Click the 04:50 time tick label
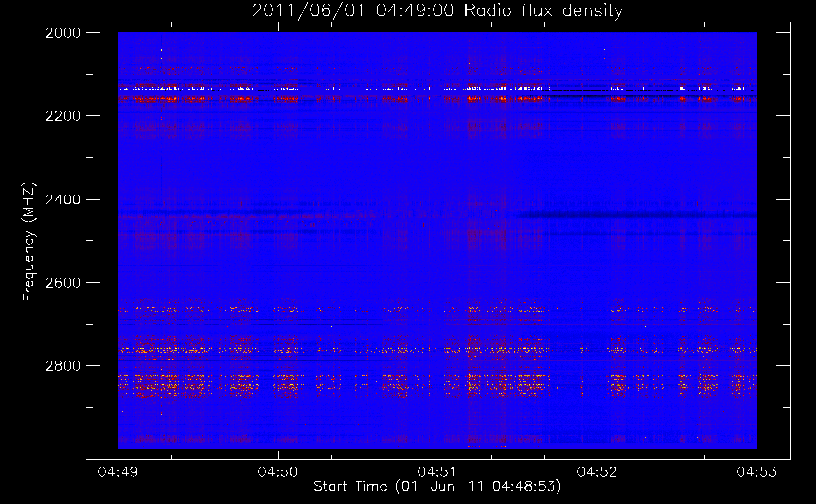Viewport: 816px width, 504px height. tap(278, 472)
